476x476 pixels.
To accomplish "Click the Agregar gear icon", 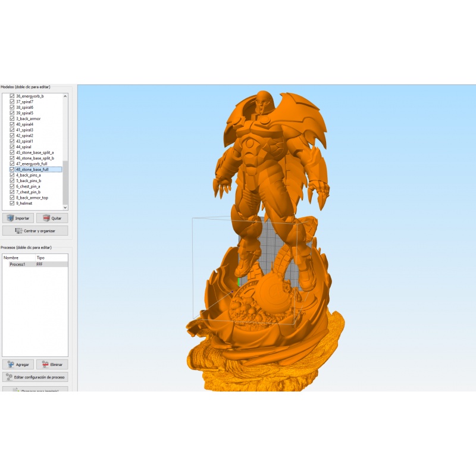I will tap(10, 364).
